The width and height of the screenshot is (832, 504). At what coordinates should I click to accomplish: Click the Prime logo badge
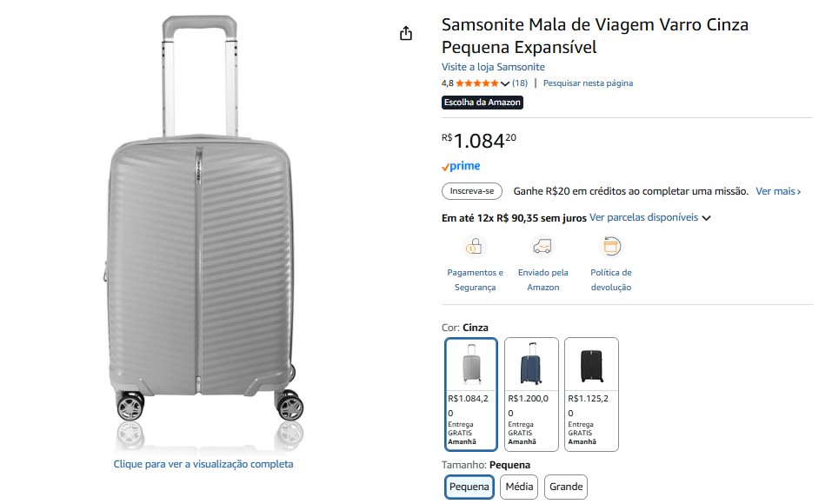pos(461,166)
